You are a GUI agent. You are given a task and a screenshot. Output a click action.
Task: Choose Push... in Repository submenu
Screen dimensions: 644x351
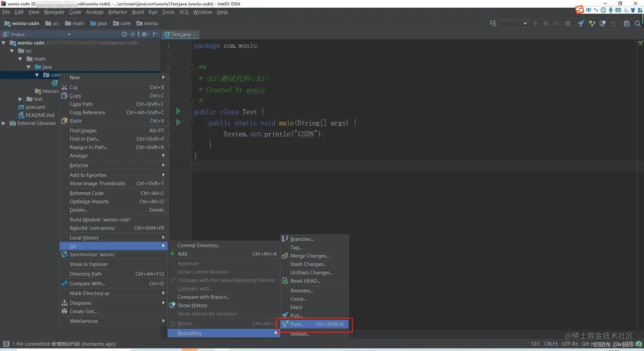coord(314,324)
